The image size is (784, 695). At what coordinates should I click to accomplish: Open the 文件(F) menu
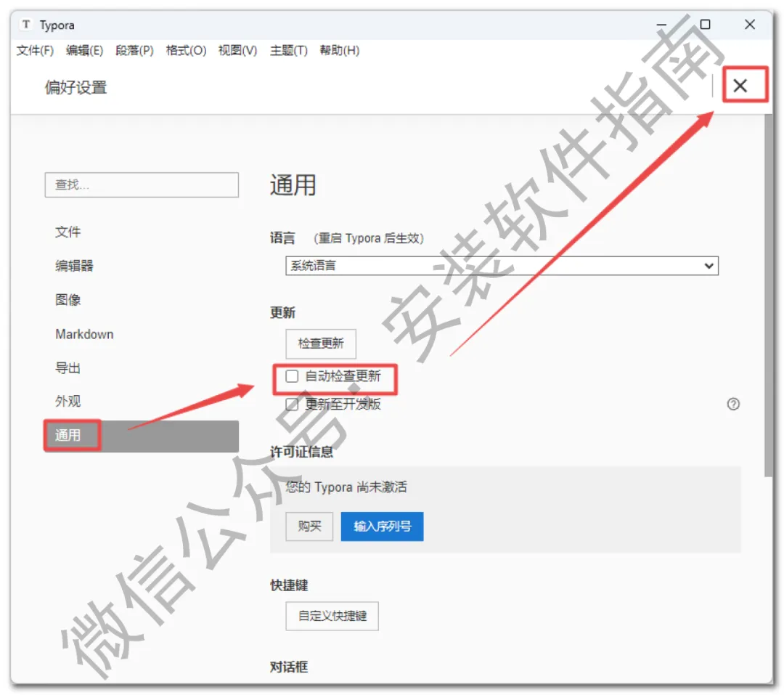pos(35,51)
